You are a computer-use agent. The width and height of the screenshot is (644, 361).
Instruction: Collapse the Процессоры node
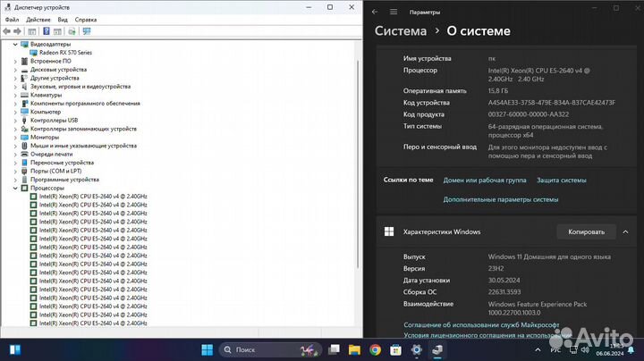(x=15, y=188)
